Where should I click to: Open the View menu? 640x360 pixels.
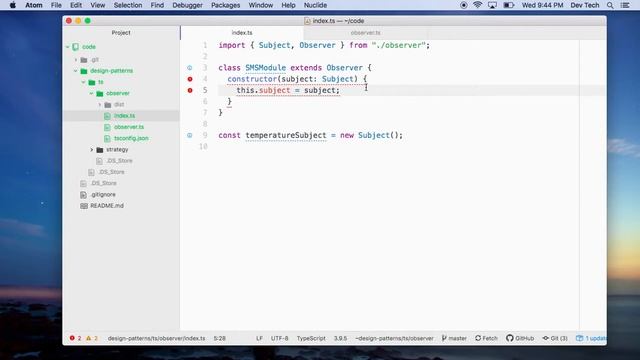click(x=98, y=5)
